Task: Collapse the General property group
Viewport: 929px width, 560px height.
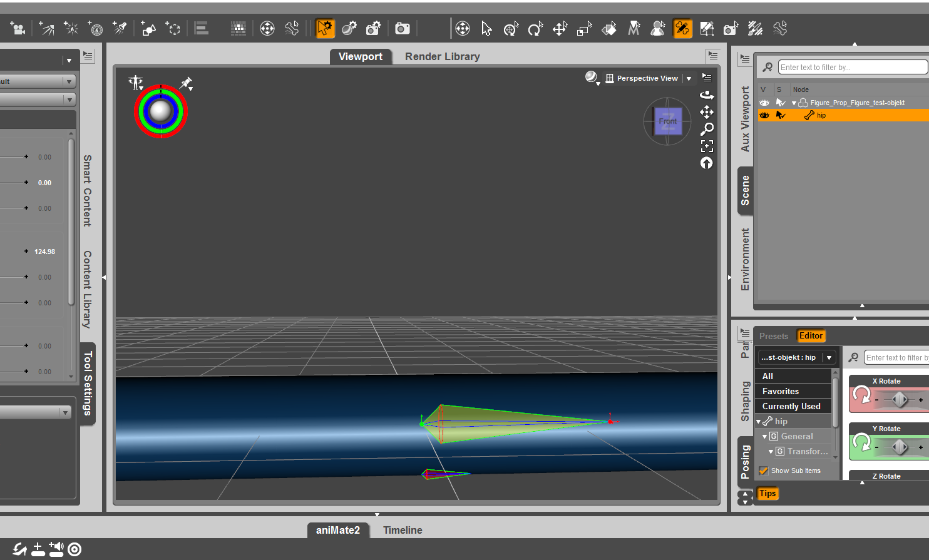Action: click(x=765, y=437)
